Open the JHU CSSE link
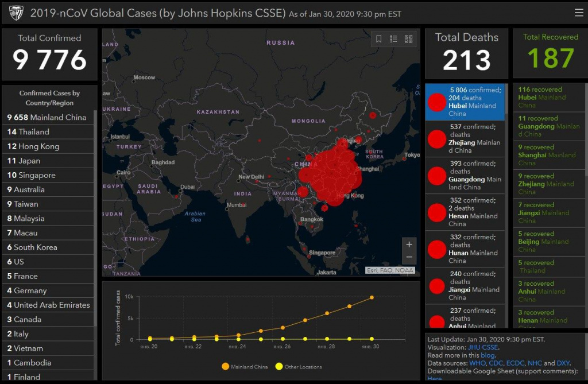This screenshot has height=384, width=588. click(482, 347)
